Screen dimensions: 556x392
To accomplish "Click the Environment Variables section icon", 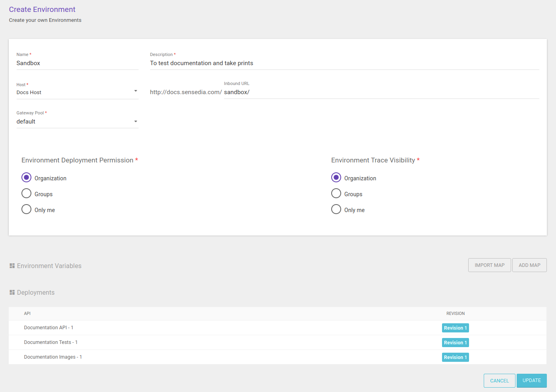I will 12,266.
